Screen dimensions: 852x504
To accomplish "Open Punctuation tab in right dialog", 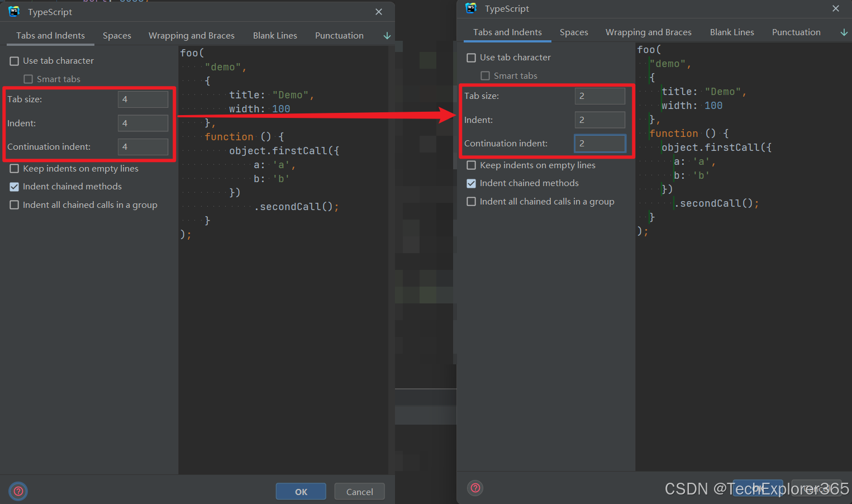I will [x=796, y=32].
